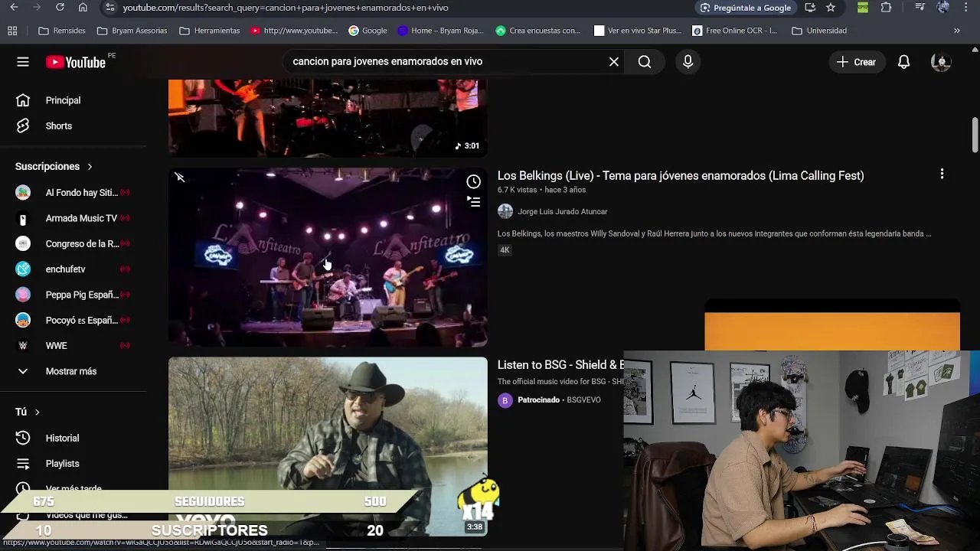Select the address bar URL
Viewport: 980px width, 551px height.
point(286,8)
